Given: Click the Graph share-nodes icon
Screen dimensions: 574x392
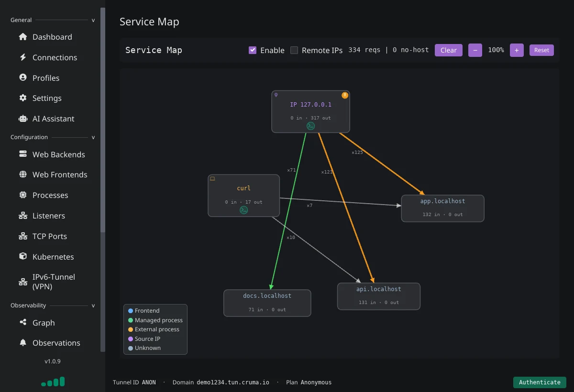Looking at the screenshot, I should coord(23,323).
